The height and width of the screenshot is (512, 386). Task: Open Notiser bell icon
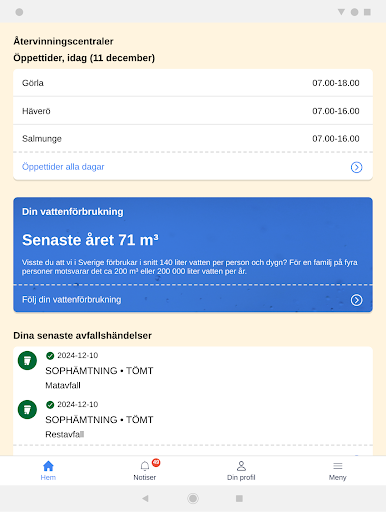(145, 466)
